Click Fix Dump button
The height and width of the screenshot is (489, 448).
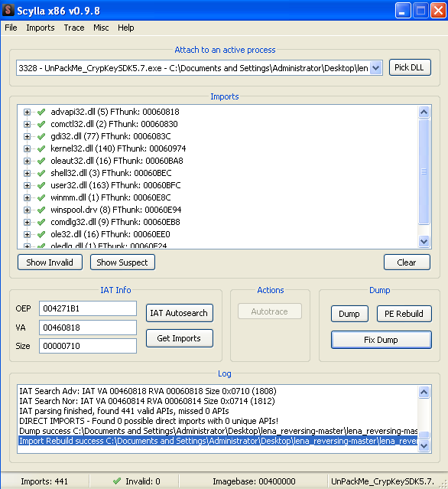pyautogui.click(x=381, y=340)
